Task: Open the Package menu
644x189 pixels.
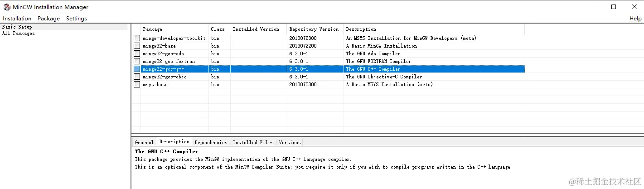Action: [x=48, y=19]
